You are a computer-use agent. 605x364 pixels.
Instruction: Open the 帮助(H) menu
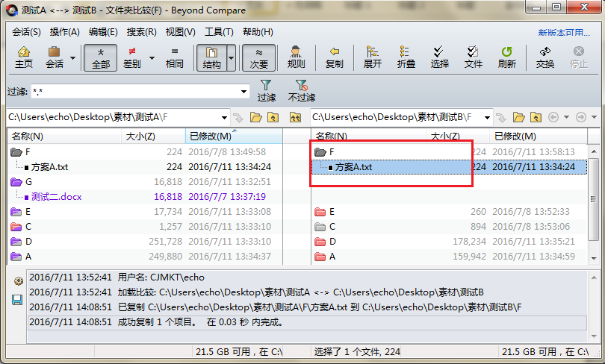tap(258, 32)
